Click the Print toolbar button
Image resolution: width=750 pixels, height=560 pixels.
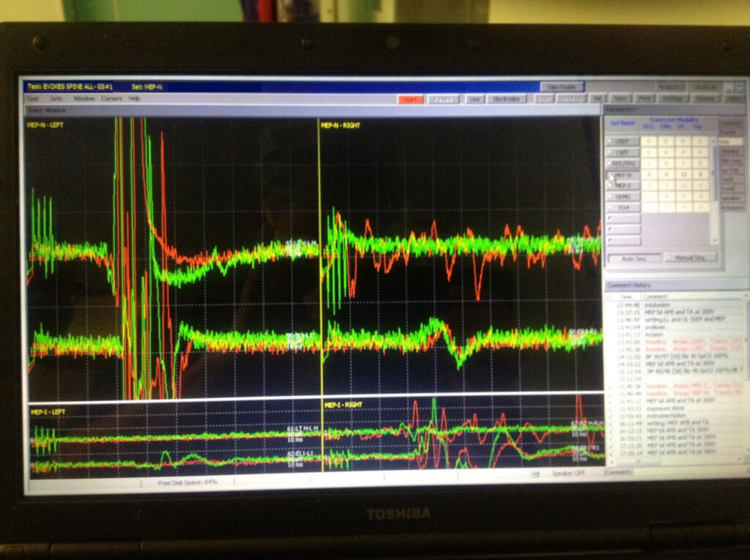point(645,99)
